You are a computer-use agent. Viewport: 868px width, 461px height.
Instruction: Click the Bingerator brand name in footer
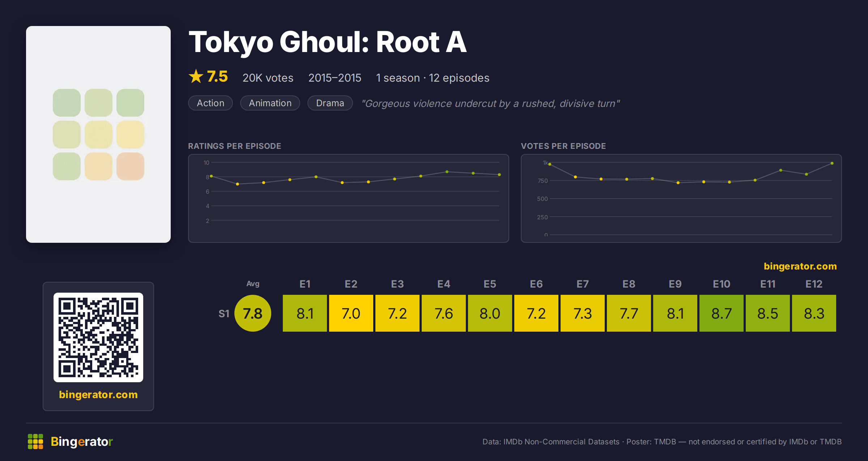[x=82, y=441]
